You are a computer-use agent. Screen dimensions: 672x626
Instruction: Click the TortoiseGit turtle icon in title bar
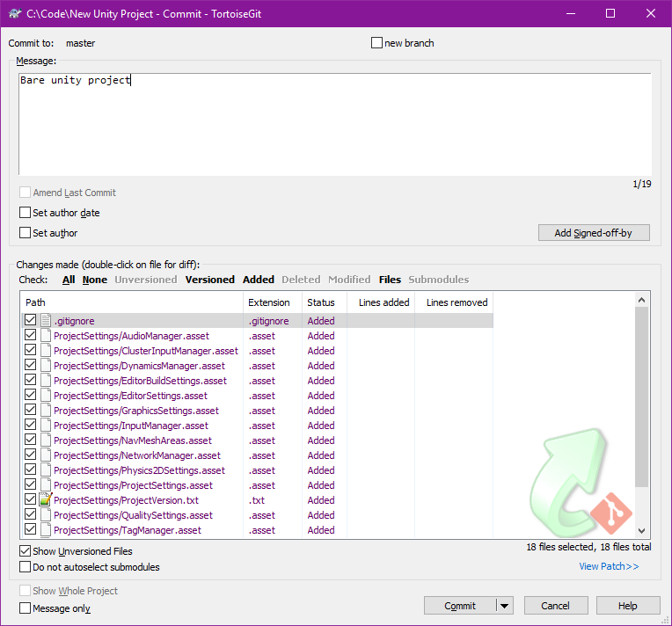[15, 14]
